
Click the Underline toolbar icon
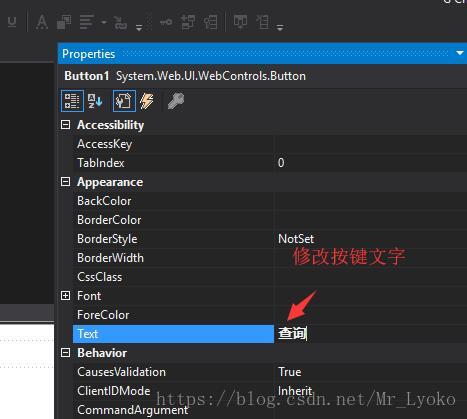point(12,22)
